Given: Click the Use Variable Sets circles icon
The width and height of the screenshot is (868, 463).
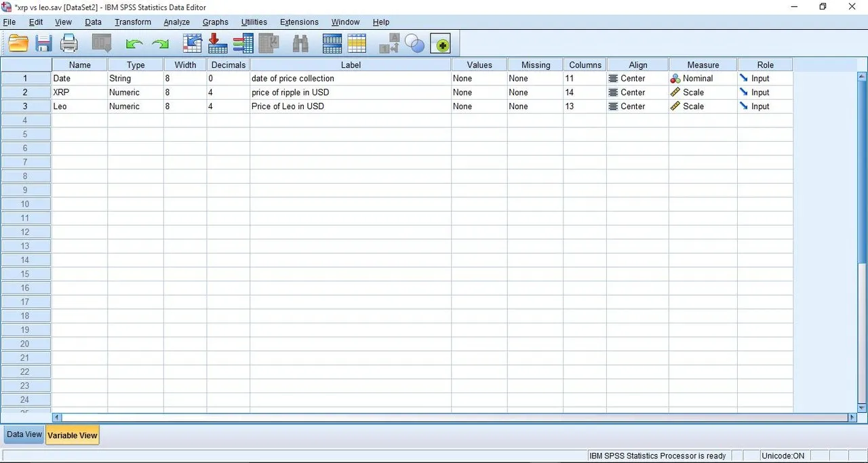Looking at the screenshot, I should (x=414, y=44).
